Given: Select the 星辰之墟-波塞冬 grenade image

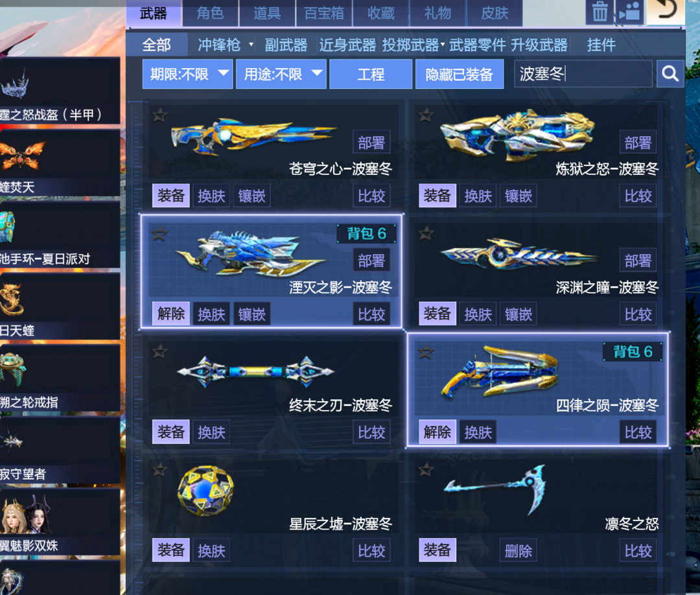Looking at the screenshot, I should click(x=205, y=491).
